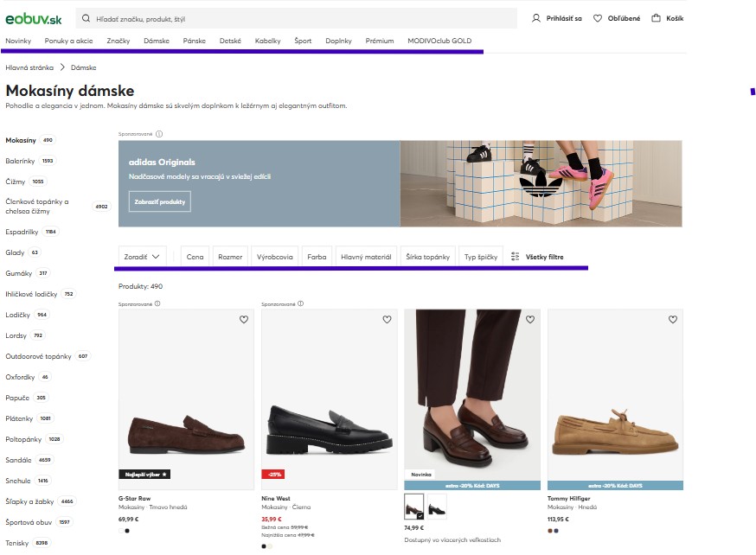Click info icon above G-Star Raw product
756x555 pixels.
coord(157,303)
